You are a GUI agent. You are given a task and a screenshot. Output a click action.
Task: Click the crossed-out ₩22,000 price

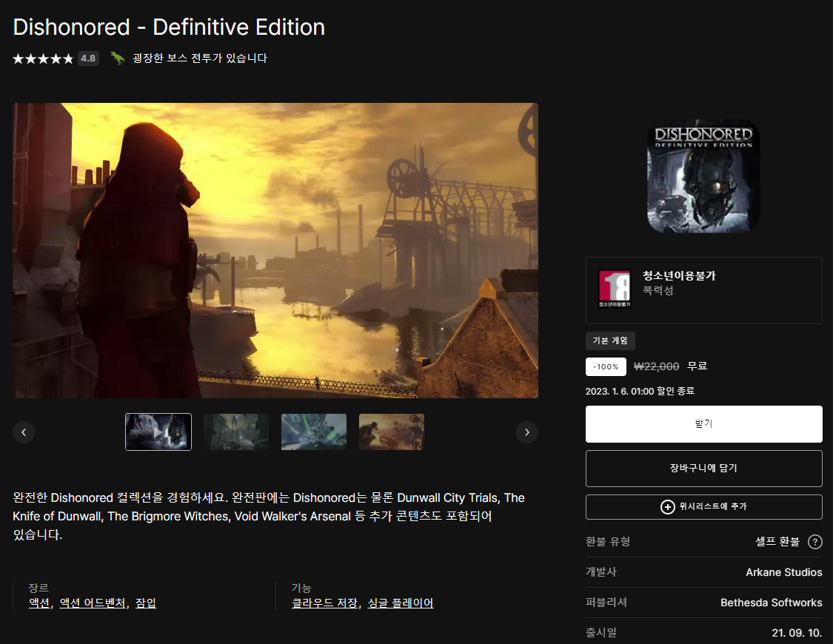click(x=657, y=366)
